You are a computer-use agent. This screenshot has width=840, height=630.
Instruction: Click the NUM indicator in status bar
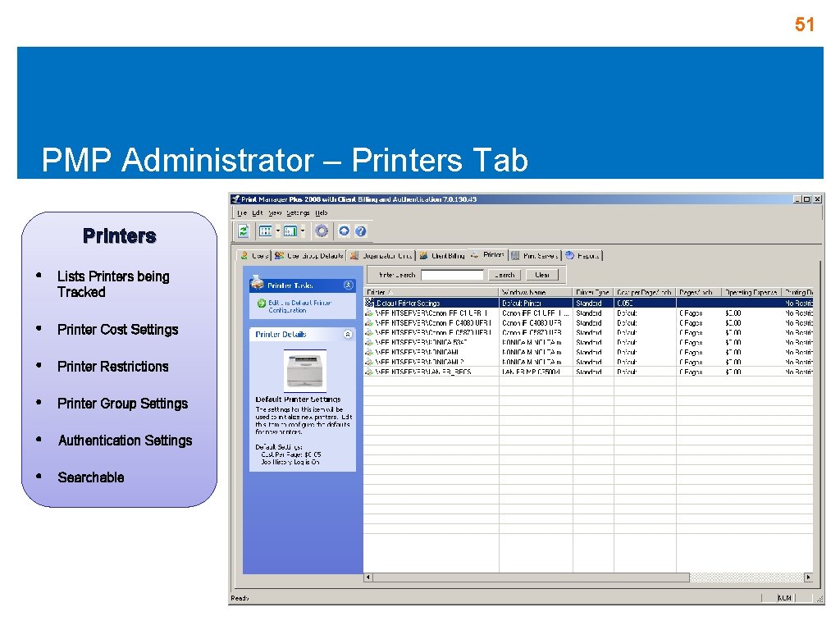click(785, 598)
